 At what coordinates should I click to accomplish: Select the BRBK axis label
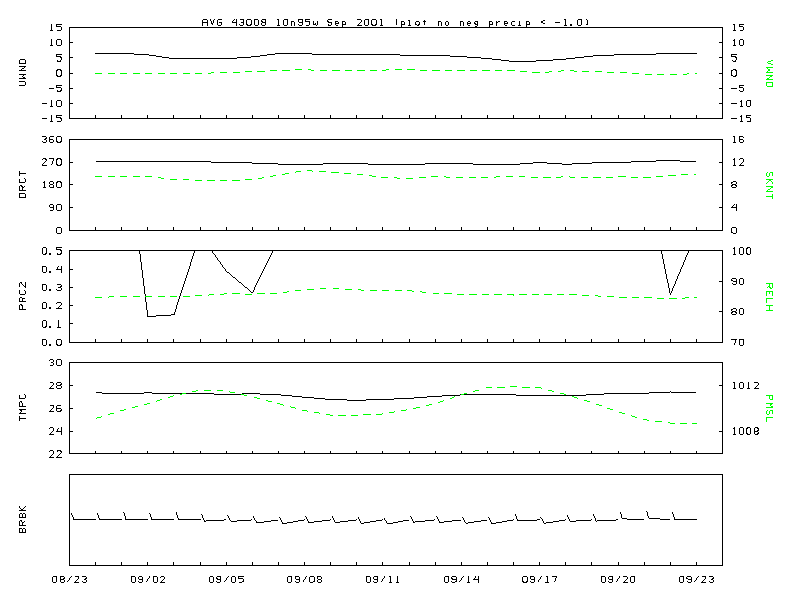click(23, 520)
